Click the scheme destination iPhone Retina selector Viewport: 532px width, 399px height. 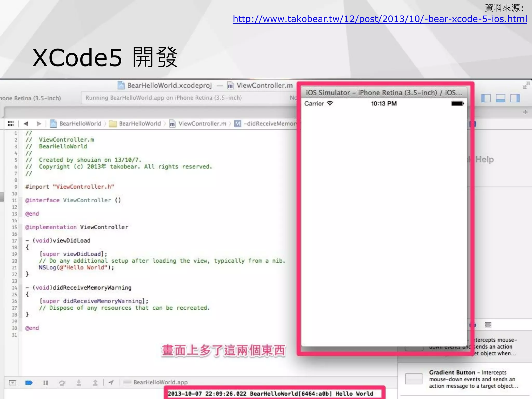click(30, 98)
